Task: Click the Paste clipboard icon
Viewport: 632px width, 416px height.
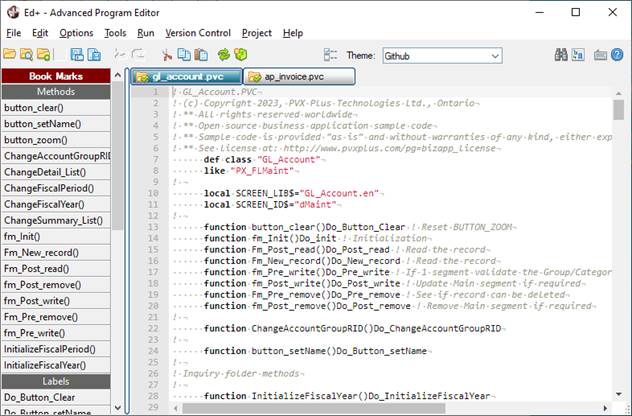Action: [203, 55]
